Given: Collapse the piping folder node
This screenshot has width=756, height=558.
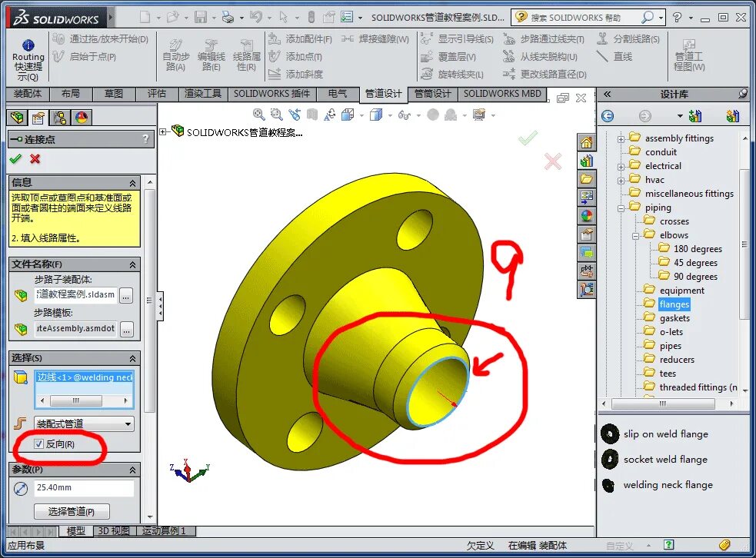Looking at the screenshot, I should tap(621, 208).
